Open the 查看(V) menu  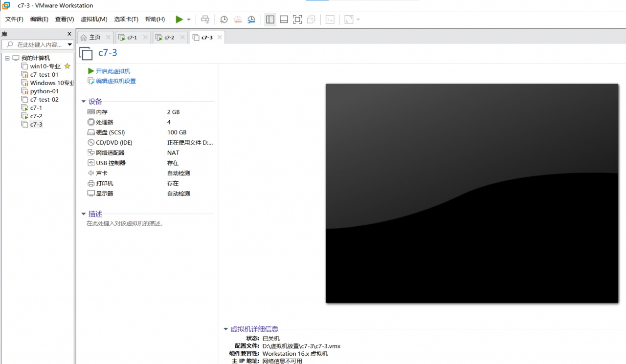65,20
